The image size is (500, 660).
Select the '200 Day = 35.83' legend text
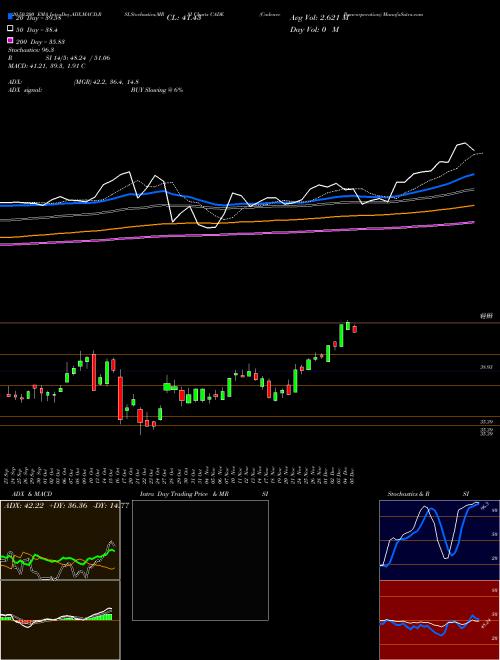tap(40, 41)
